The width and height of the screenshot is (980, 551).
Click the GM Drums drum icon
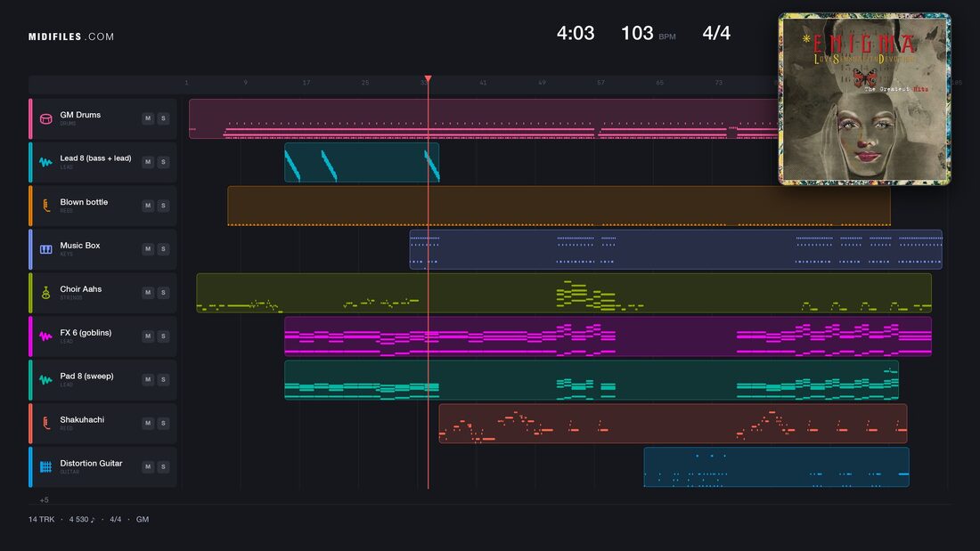[45, 118]
